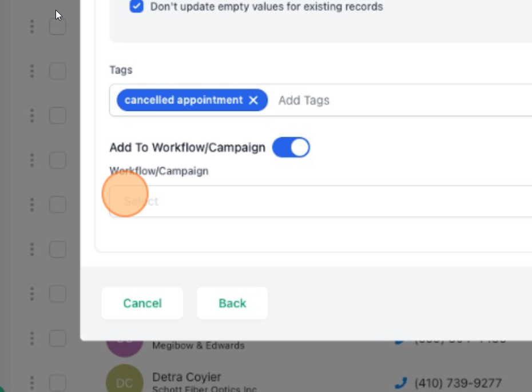
Task: Tick the checkbox in the Megibow & Edwards row
Action: (x=57, y=338)
